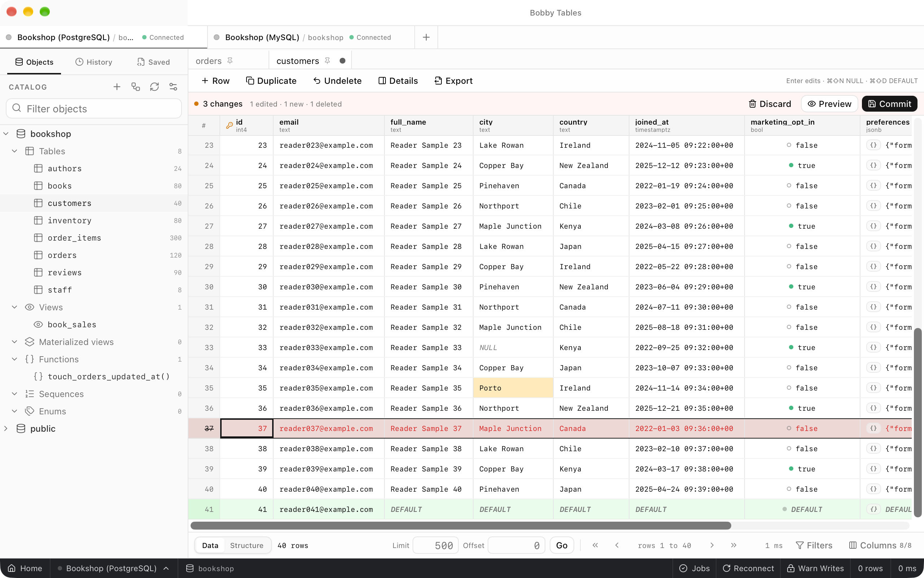This screenshot has width=924, height=578.
Task: Preview pending changes
Action: click(x=829, y=104)
